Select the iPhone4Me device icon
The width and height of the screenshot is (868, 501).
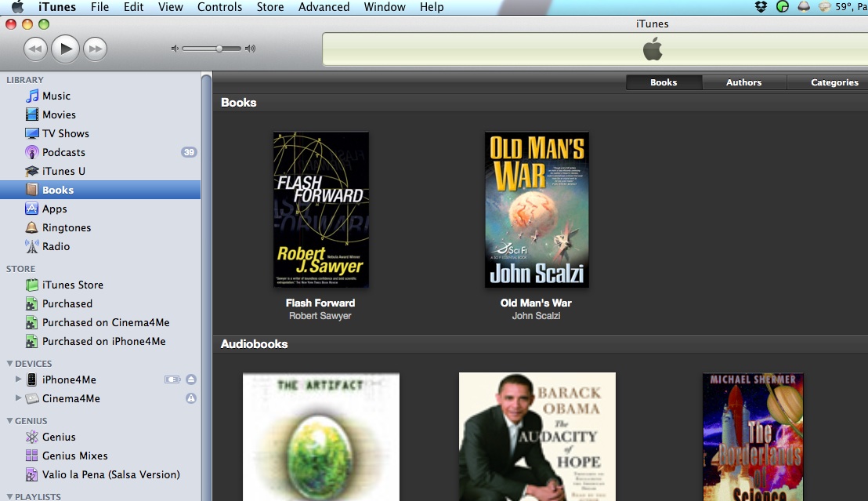(32, 379)
